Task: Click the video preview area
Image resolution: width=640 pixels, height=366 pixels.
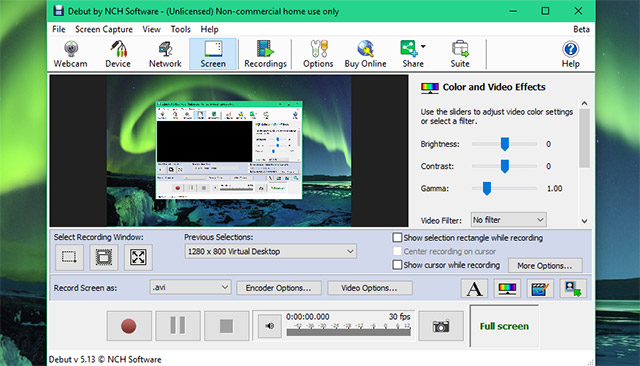Action: [229, 151]
